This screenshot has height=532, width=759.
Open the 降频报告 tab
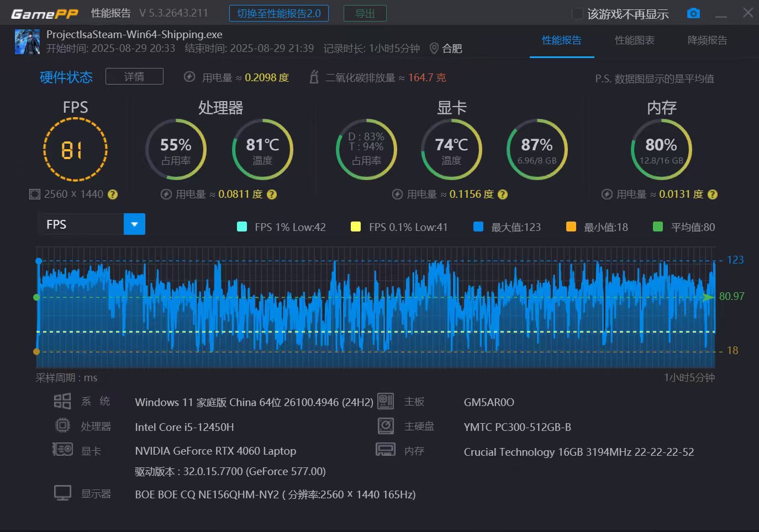[707, 40]
